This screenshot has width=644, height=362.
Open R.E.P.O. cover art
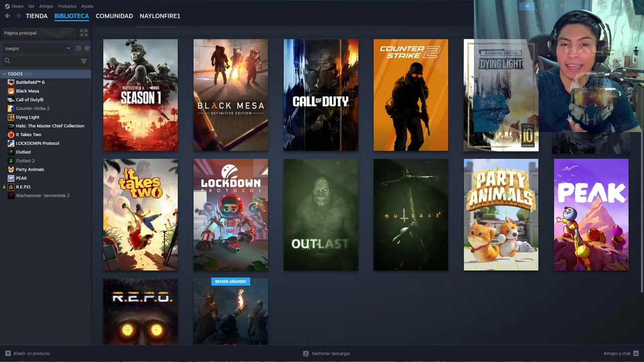140,312
